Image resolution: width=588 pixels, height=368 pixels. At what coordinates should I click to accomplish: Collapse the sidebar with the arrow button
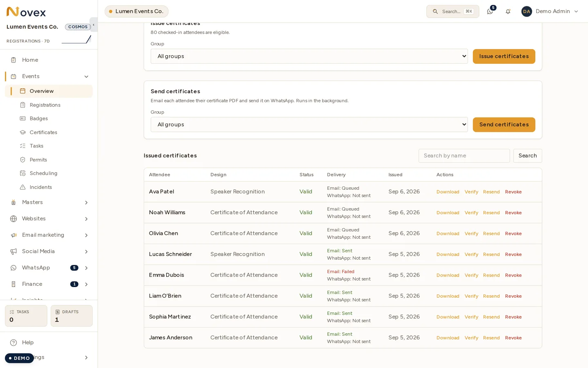94,25
